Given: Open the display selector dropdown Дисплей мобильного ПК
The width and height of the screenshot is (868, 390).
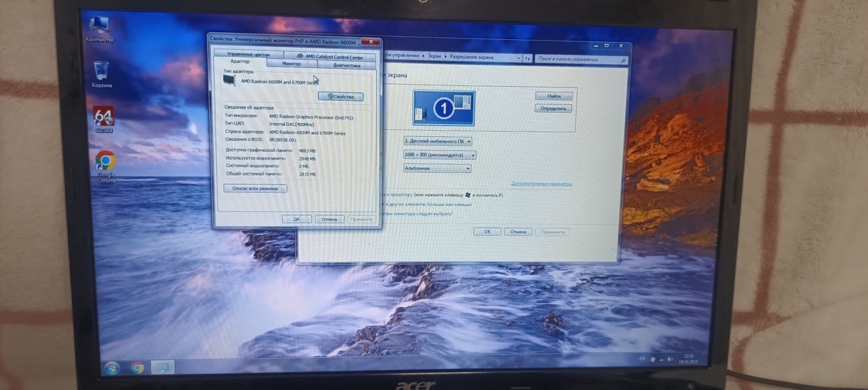Looking at the screenshot, I should click(438, 141).
